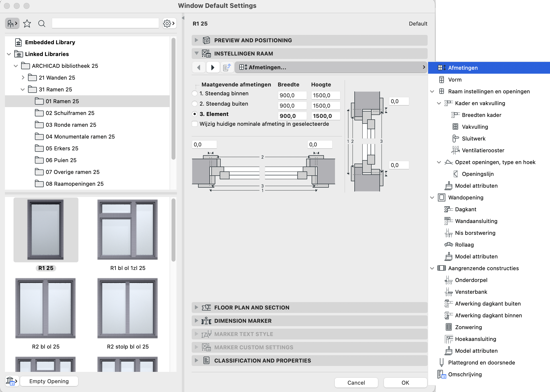Open 06 Puien 25 folder

click(61, 160)
